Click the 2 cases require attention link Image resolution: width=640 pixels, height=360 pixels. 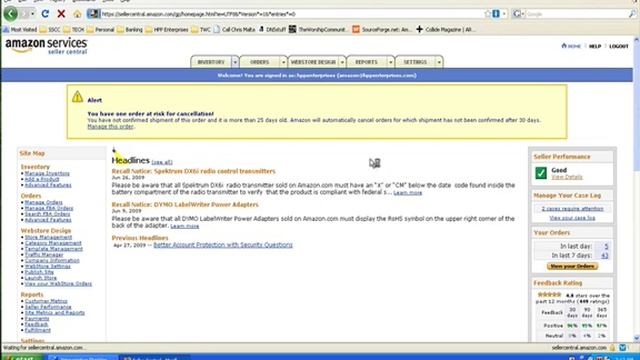[572, 209]
